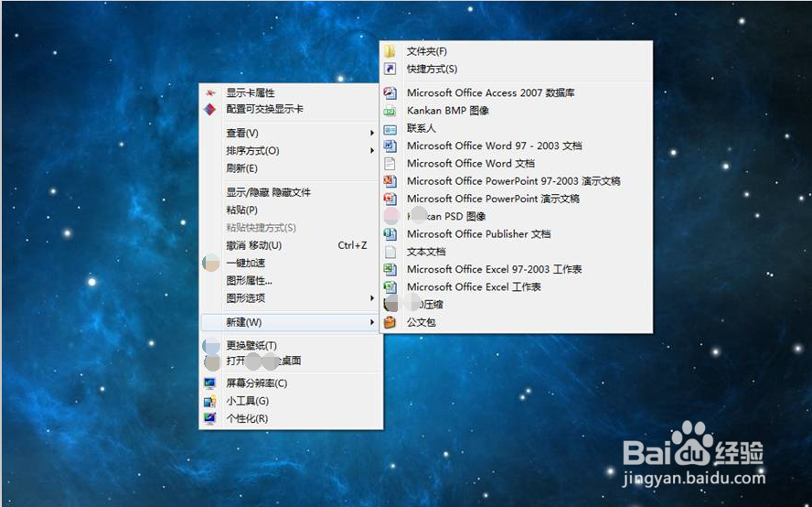
Task: Click the Word 97 - 2003 document icon
Action: click(390, 146)
